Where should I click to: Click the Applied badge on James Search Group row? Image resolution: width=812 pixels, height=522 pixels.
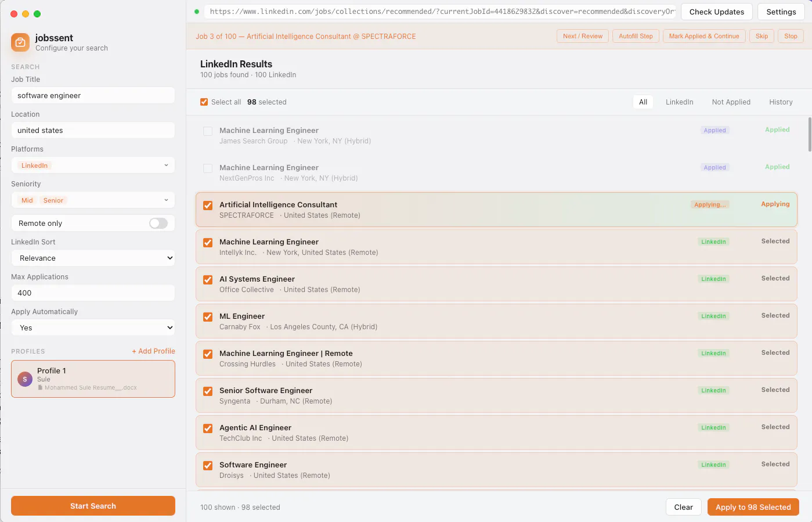(x=714, y=130)
